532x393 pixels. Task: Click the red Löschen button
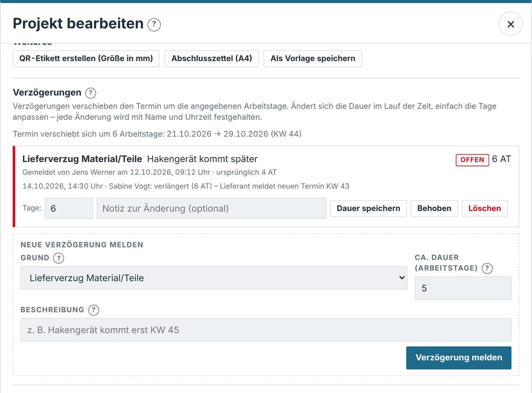coord(485,208)
